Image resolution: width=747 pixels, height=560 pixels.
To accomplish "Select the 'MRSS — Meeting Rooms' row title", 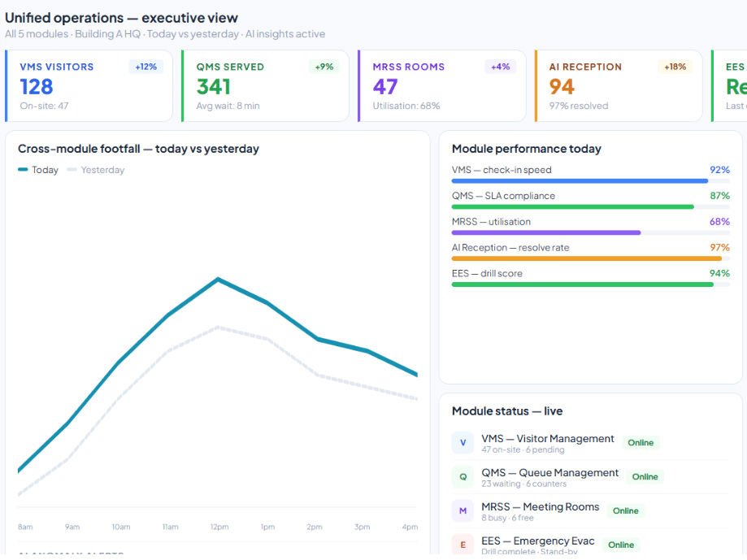I will [541, 506].
